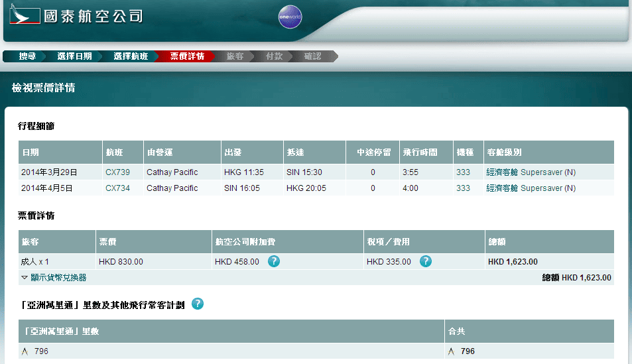Jump to the 旅客 step
This screenshot has width=632, height=364.
(x=235, y=56)
